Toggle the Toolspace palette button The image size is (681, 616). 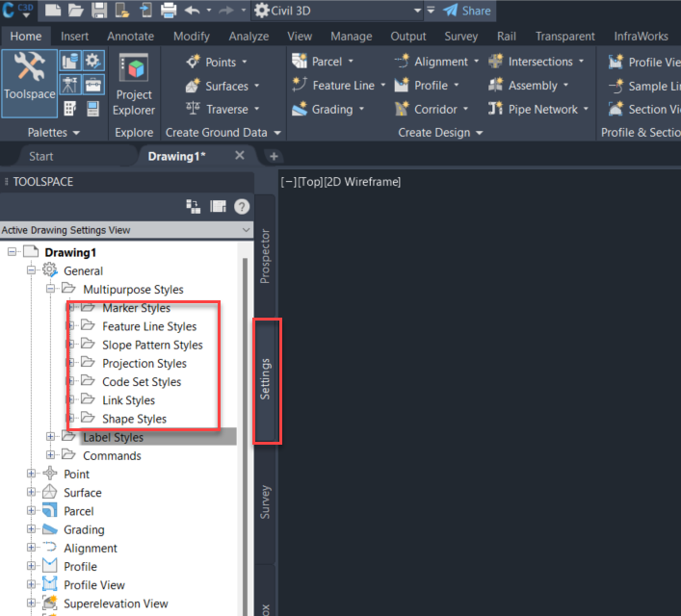[30, 84]
